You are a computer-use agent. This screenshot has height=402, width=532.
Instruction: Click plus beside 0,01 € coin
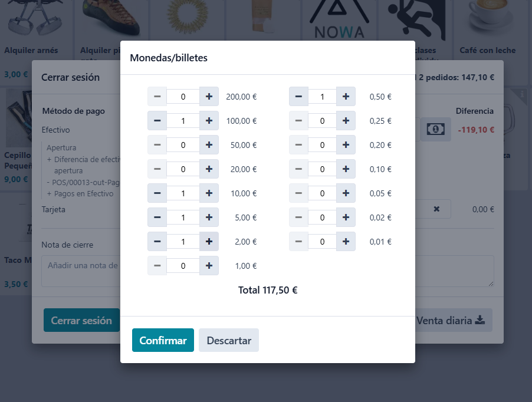[x=346, y=242]
